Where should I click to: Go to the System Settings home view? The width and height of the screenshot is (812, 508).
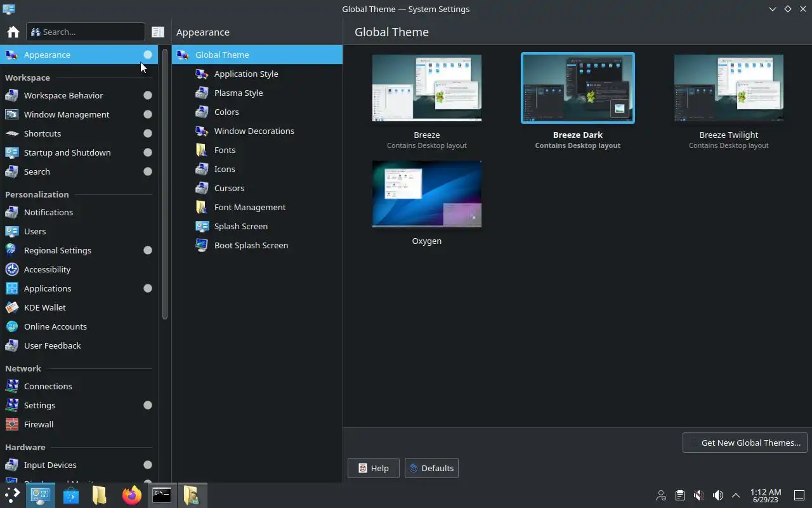(x=13, y=32)
